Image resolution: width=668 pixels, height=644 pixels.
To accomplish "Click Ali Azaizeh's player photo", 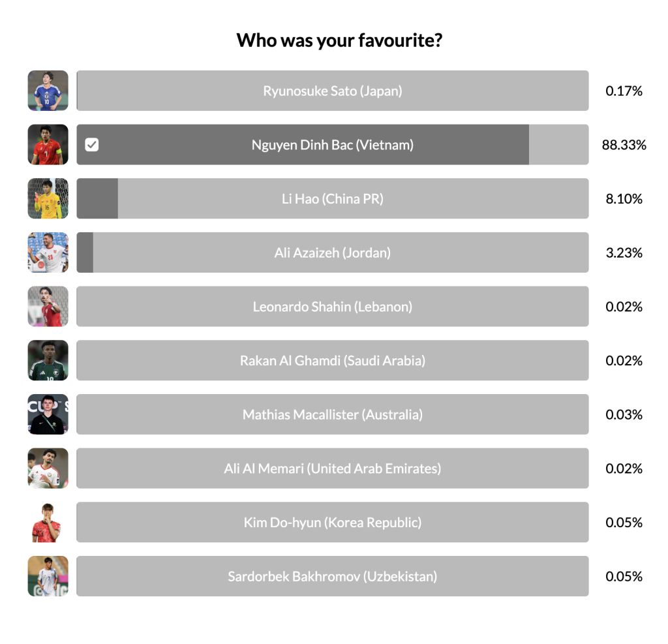I will click(48, 253).
